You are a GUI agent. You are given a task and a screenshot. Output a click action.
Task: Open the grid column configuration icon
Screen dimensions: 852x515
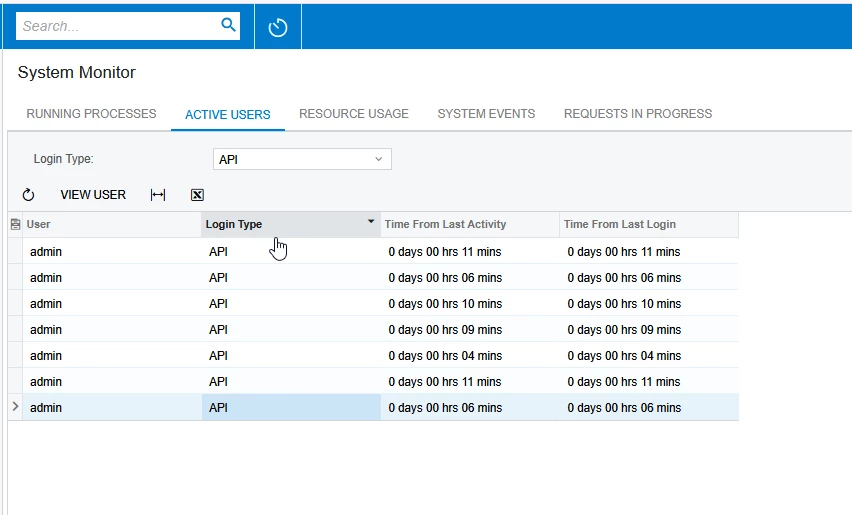click(x=15, y=224)
